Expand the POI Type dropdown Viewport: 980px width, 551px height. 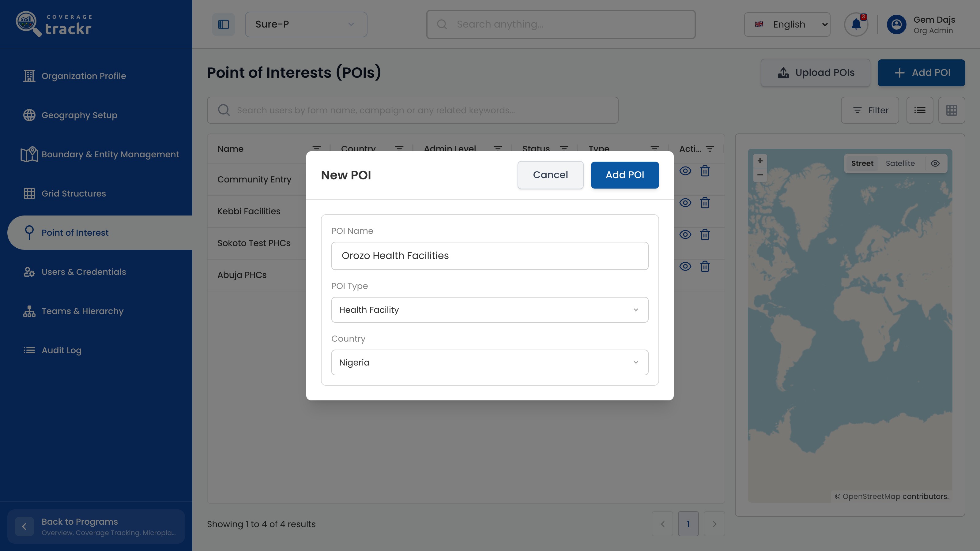click(490, 310)
